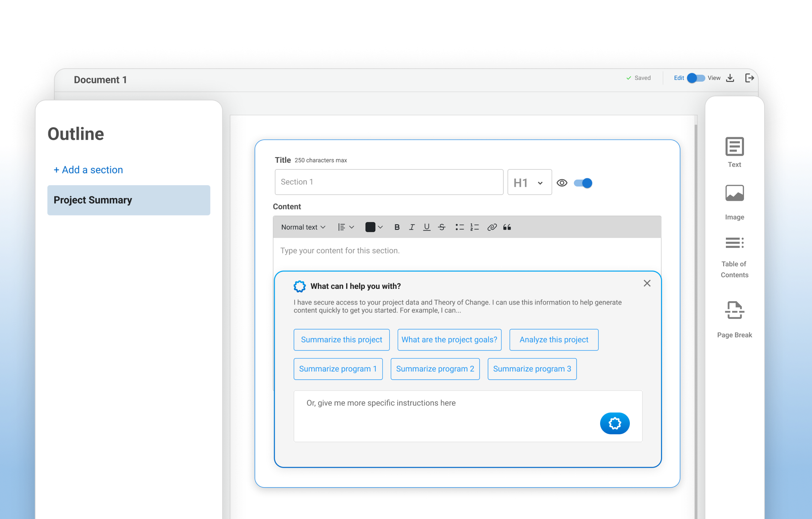Expand the Normal text style dropdown

(303, 227)
